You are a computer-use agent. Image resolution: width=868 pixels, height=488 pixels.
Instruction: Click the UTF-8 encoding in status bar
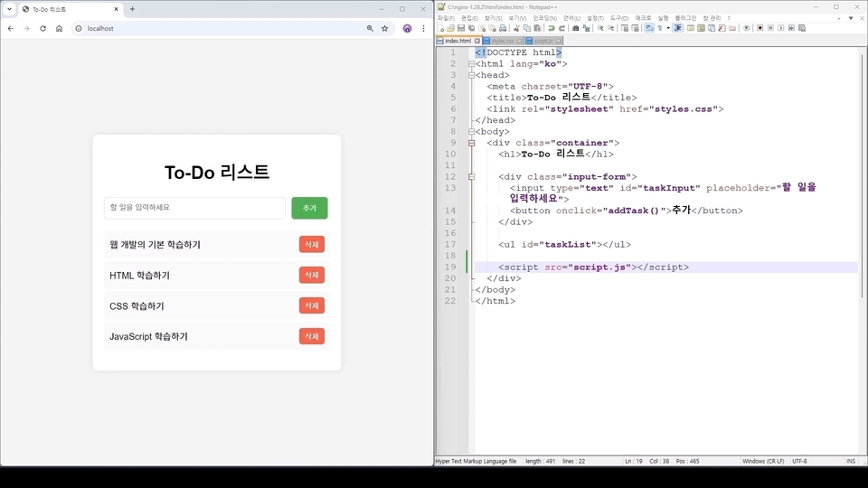point(799,461)
